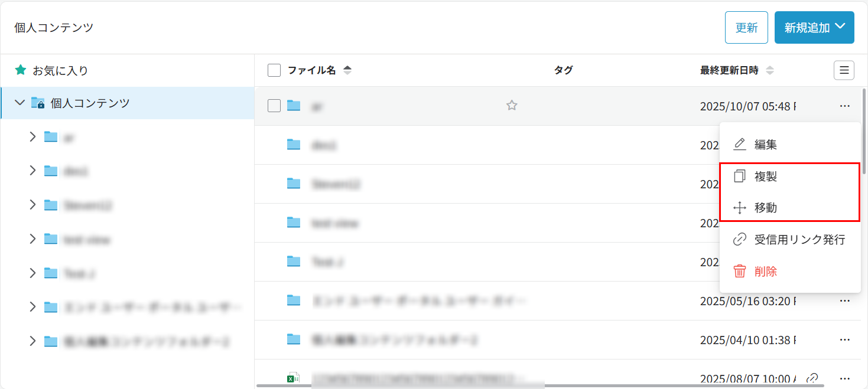Expand the Steven12 folder in sidebar tree
Screen dimensions: 868x389
tap(32, 205)
